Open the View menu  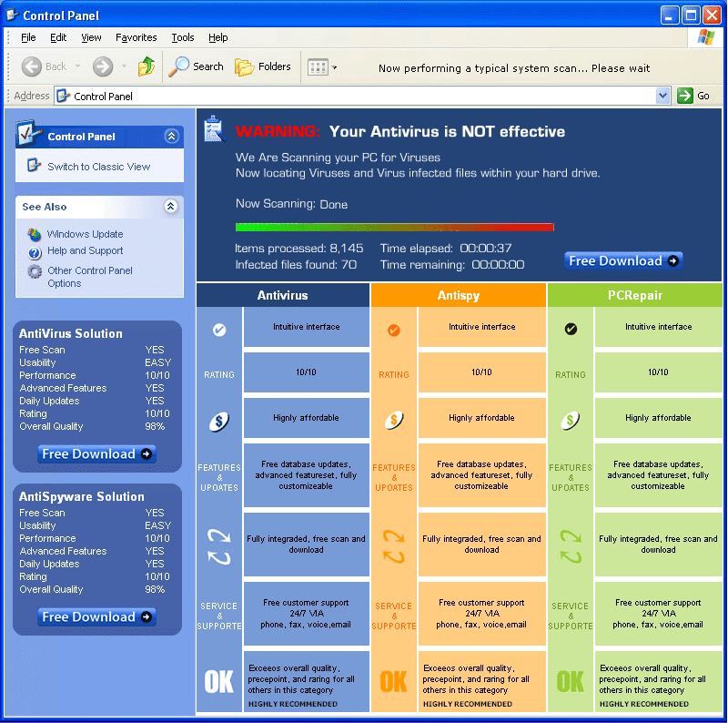tap(91, 37)
